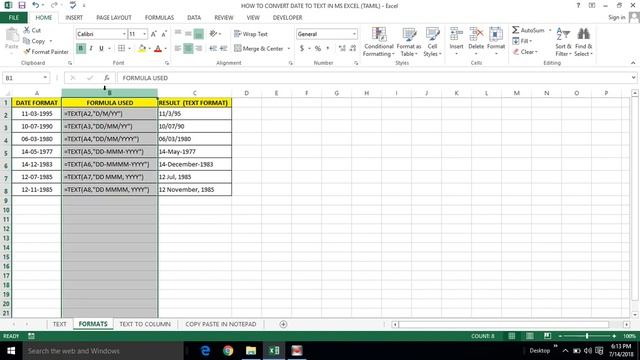Open Chrome from the Windows taskbar
This screenshot has width=640, height=360.
(x=228, y=351)
